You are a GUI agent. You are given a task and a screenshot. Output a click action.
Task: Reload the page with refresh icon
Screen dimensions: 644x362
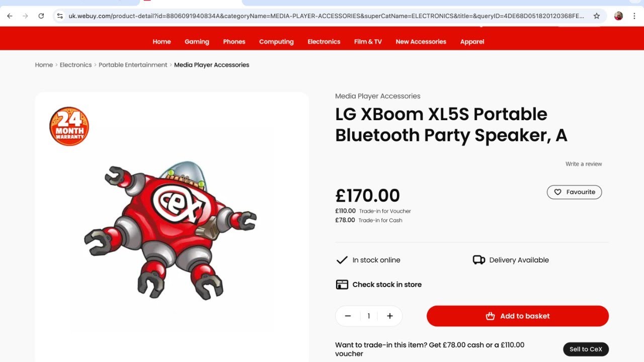pos(41,16)
